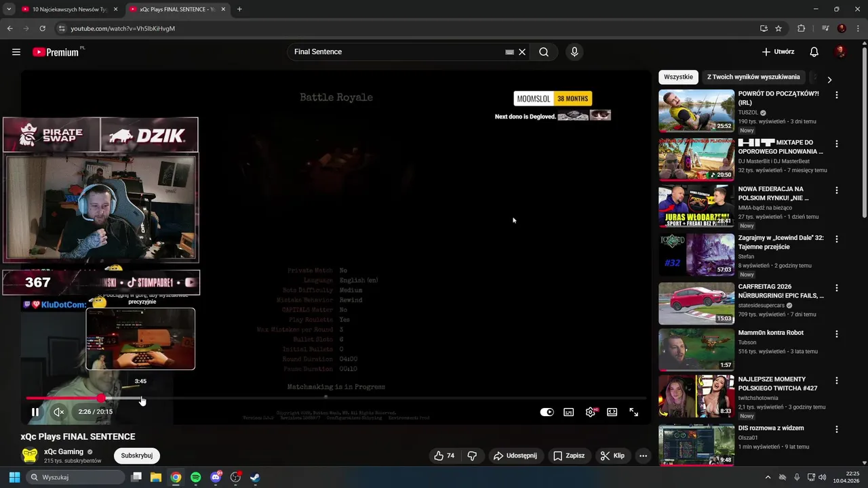This screenshot has width=868, height=488.
Task: Open Chrome extensions puzzle icon
Action: click(x=801, y=28)
